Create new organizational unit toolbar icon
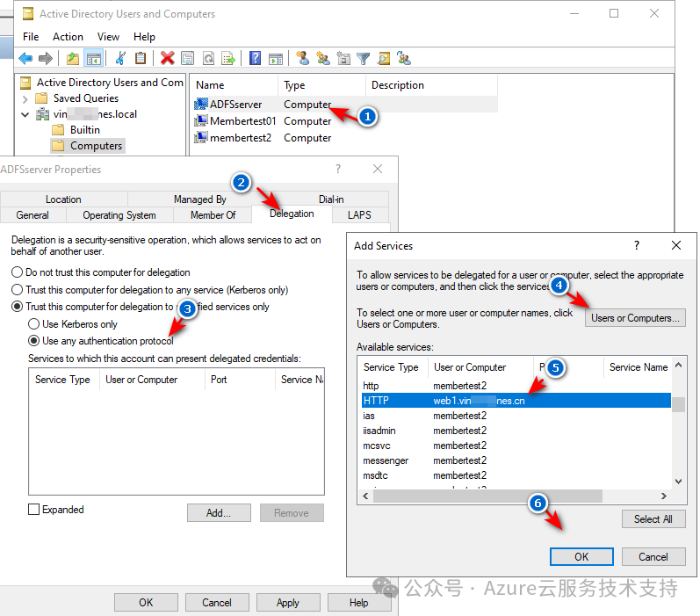The image size is (700, 616). point(343,58)
